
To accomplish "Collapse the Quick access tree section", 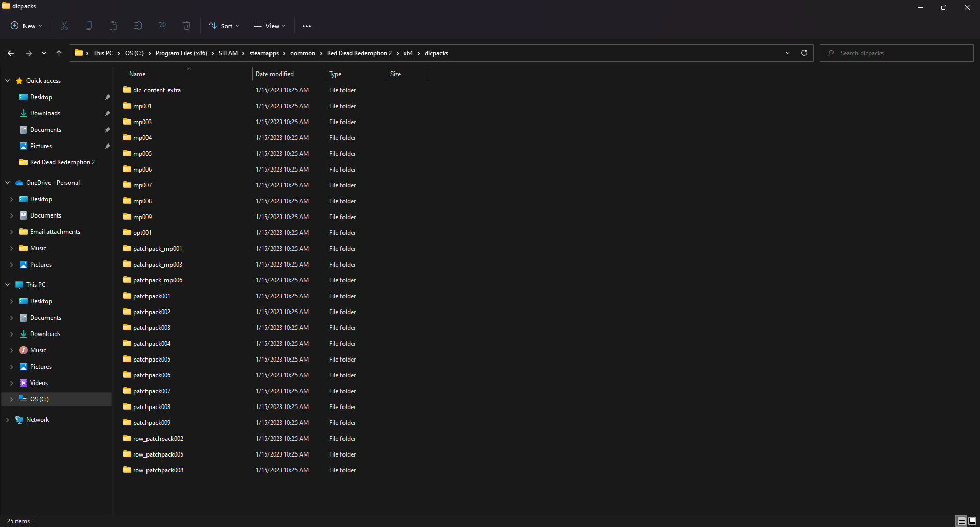I will [8, 81].
